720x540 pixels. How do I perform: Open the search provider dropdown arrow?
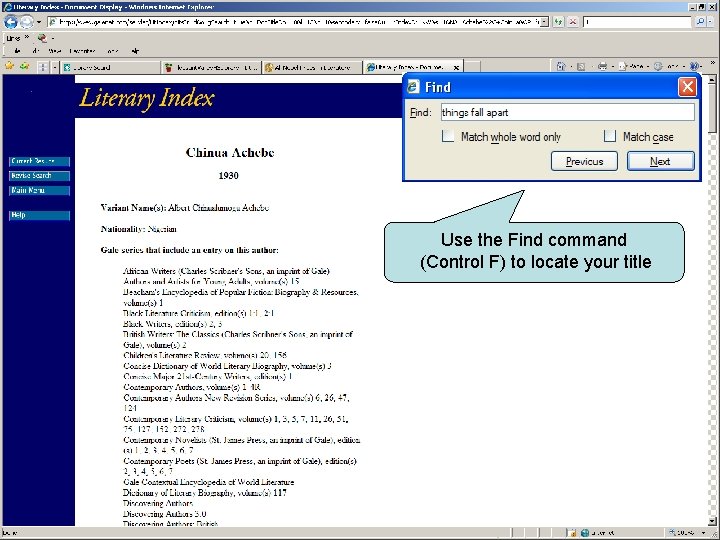point(711,22)
